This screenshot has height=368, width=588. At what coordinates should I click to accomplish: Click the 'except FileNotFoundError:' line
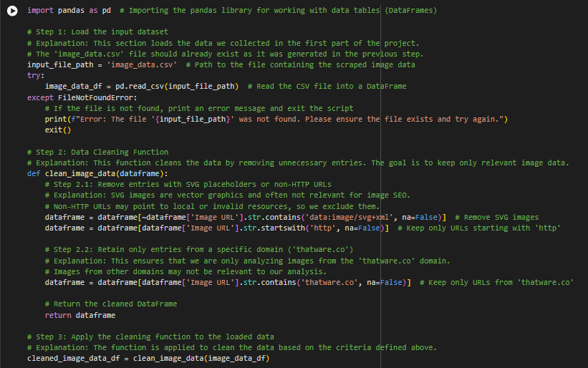coord(82,98)
